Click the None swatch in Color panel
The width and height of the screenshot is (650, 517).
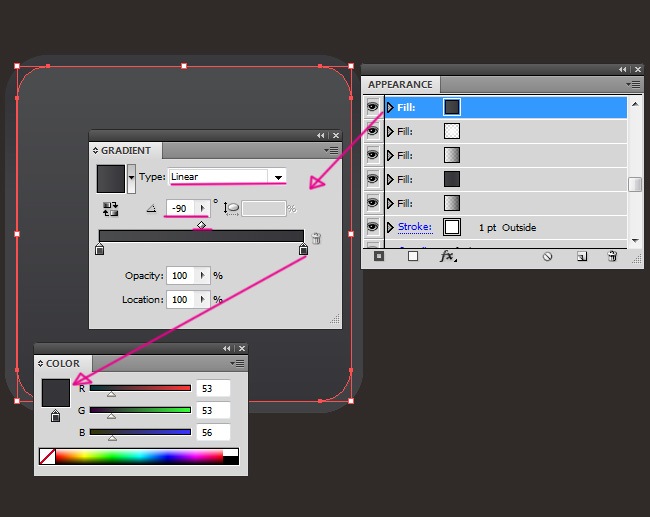pos(47,456)
